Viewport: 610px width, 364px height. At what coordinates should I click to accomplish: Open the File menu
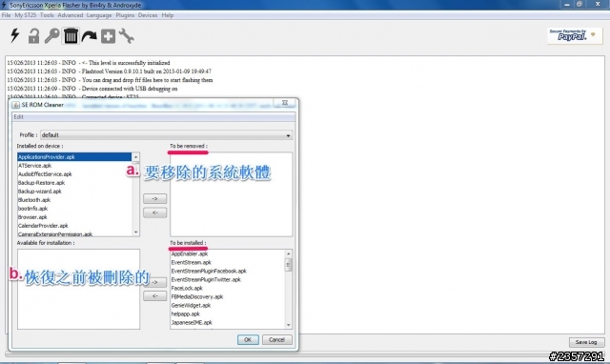pyautogui.click(x=7, y=15)
